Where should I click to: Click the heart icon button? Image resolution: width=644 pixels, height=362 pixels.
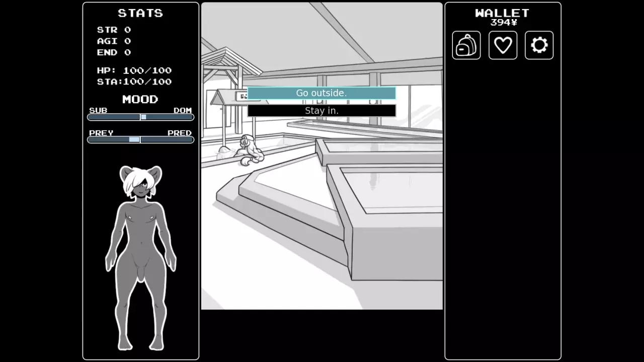[x=503, y=45]
